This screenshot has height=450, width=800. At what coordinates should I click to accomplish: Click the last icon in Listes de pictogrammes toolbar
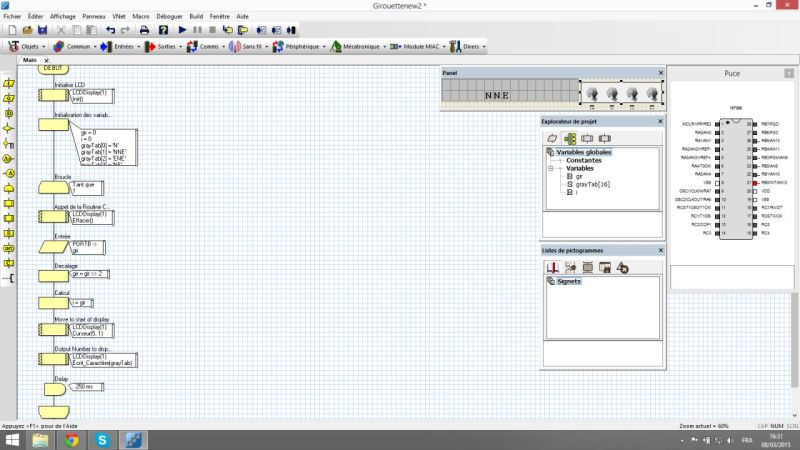622,267
